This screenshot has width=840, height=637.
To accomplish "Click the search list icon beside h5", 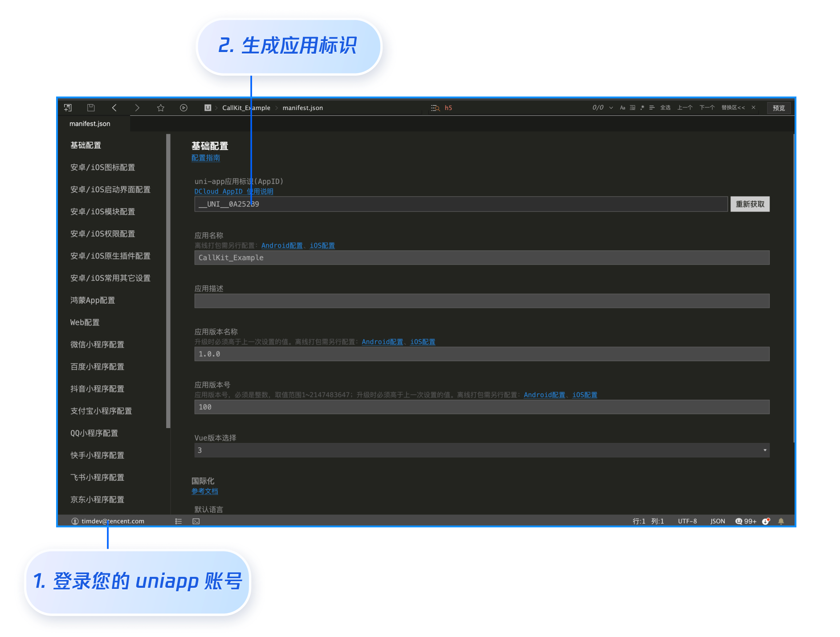I will (x=435, y=108).
